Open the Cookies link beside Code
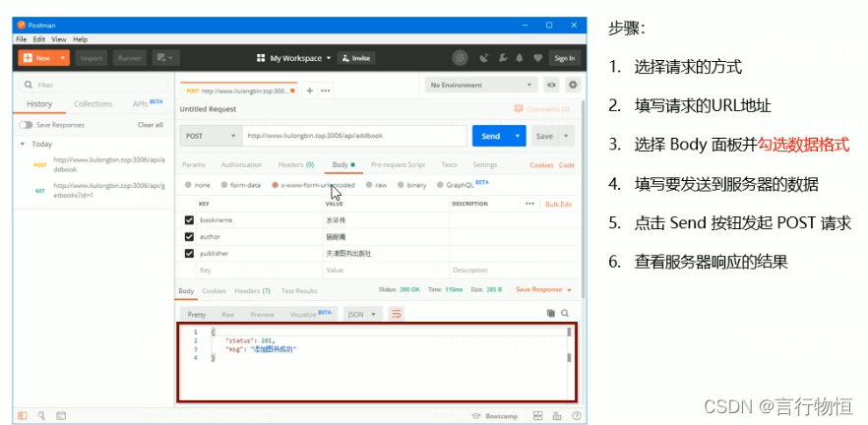The width and height of the screenshot is (868, 425). pos(541,165)
